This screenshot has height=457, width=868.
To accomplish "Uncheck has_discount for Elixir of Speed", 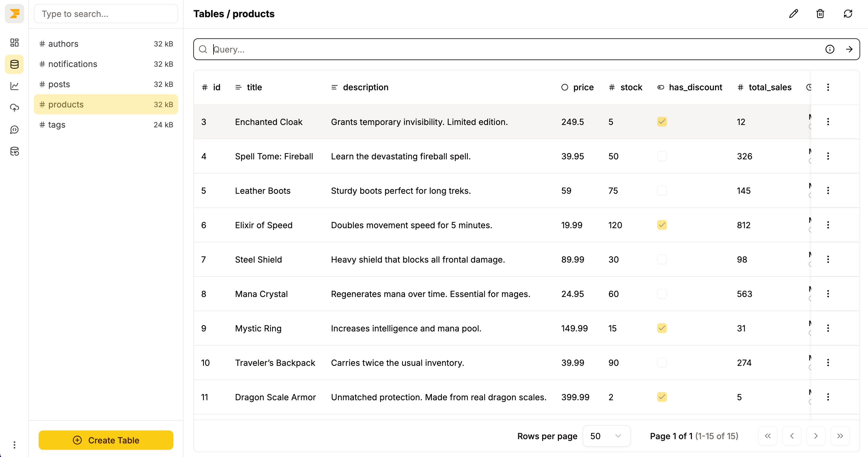I will (x=662, y=225).
